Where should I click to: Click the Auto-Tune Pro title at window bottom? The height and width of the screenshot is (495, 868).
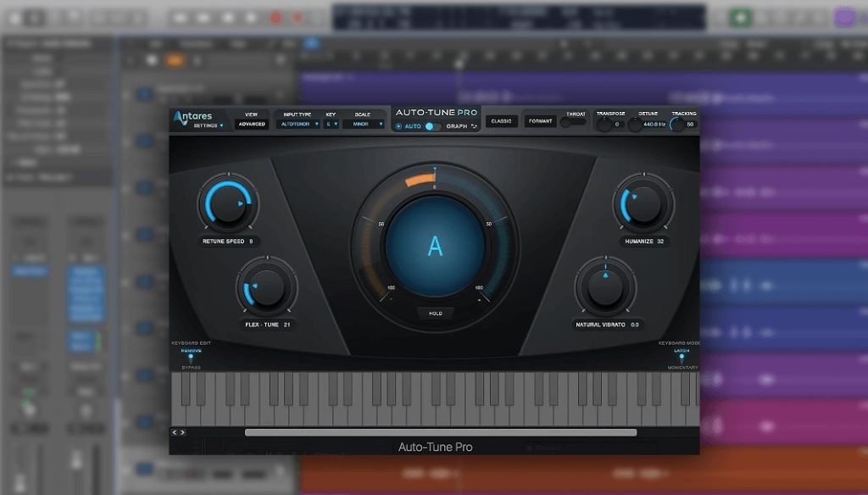tap(435, 447)
